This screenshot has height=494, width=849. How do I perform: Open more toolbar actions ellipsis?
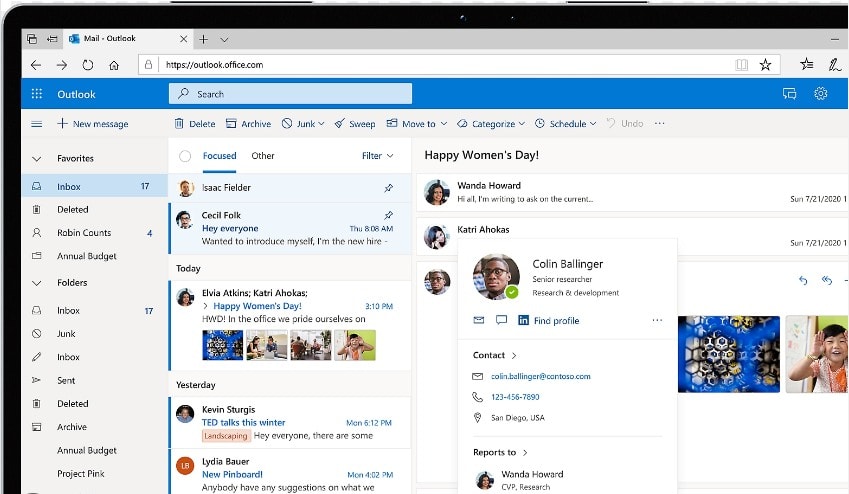[x=659, y=124]
